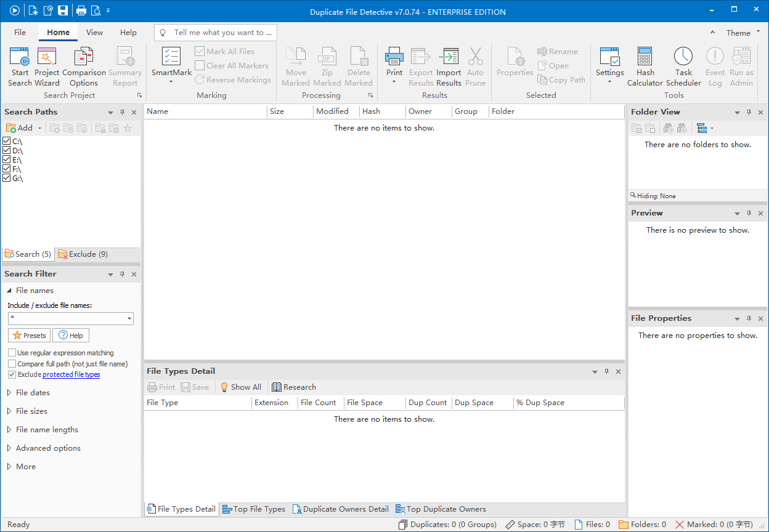Screen dimensions: 769x532
Task: Open the Hash Calculator tool
Action: (645, 65)
